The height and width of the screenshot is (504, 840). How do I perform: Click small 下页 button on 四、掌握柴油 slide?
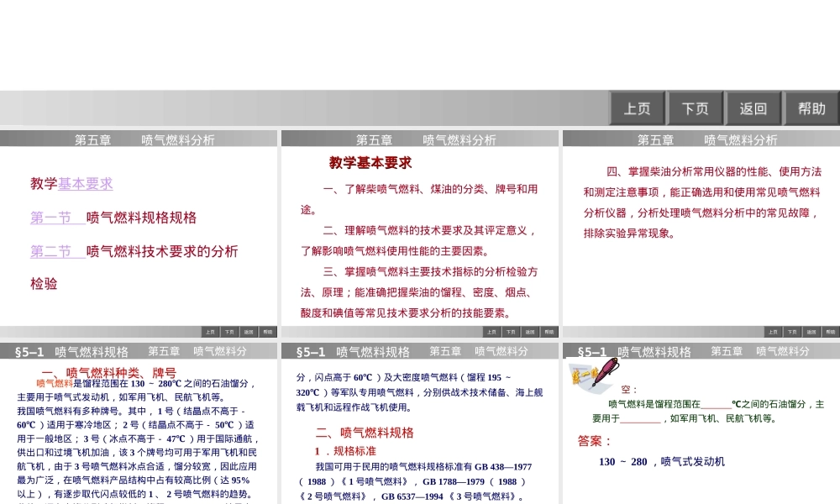point(792,332)
